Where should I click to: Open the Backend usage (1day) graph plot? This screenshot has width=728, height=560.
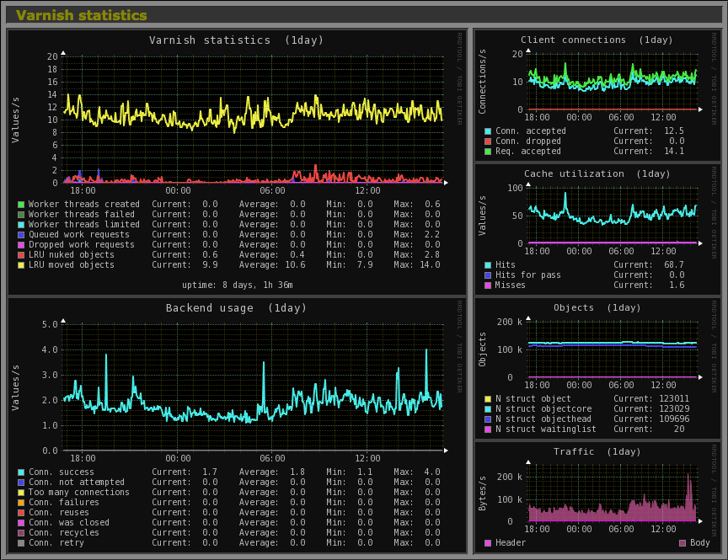[x=253, y=387]
